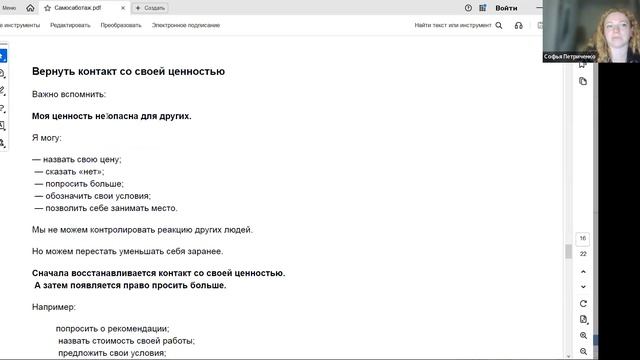Zoom in on the document
Viewport: 640px width, 360px height.
[x=583, y=336]
